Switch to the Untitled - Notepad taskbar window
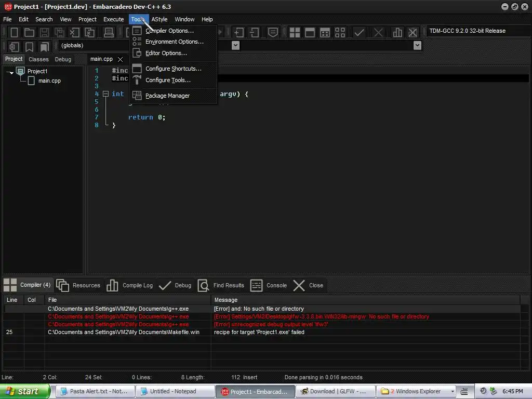The image size is (532, 399). pyautogui.click(x=175, y=391)
